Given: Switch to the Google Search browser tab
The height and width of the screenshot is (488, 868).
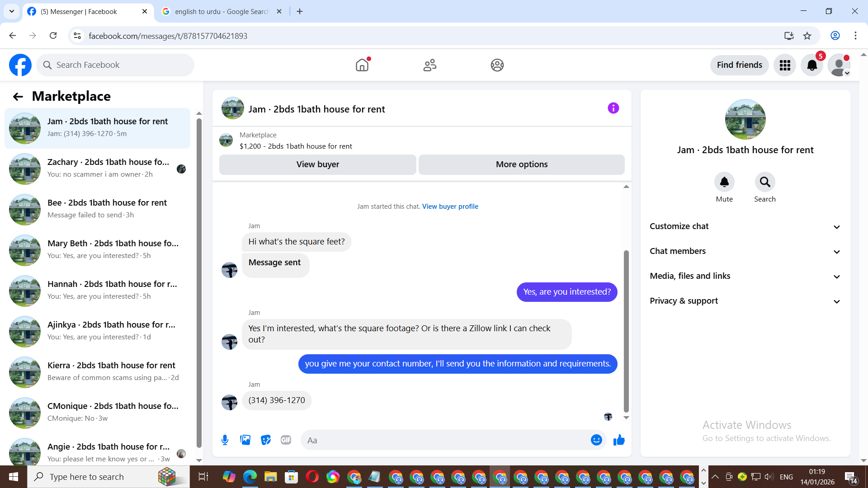Looking at the screenshot, I should tap(222, 11).
